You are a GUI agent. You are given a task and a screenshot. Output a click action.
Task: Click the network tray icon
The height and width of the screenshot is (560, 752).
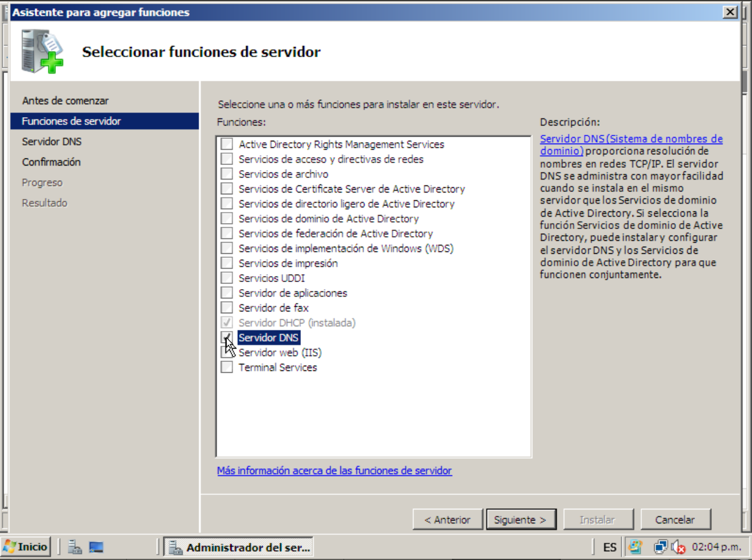661,548
